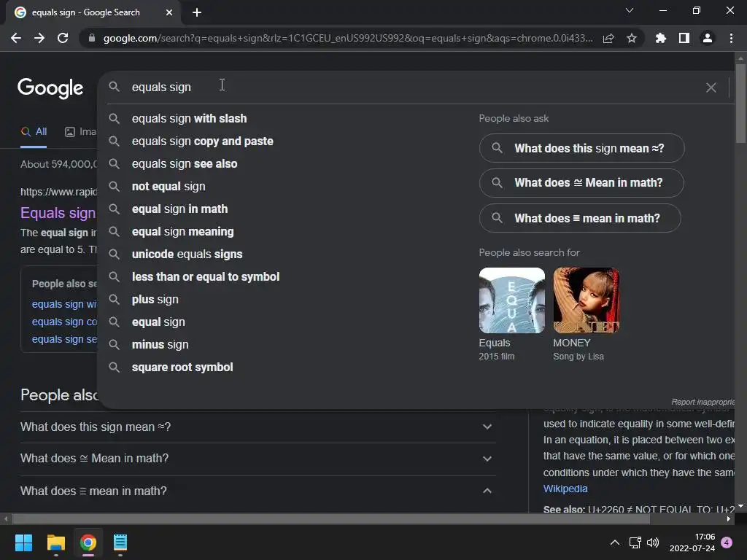Choose suggestion 'equals sign copy and paste'
Image resolution: width=747 pixels, height=560 pixels.
[x=203, y=141]
